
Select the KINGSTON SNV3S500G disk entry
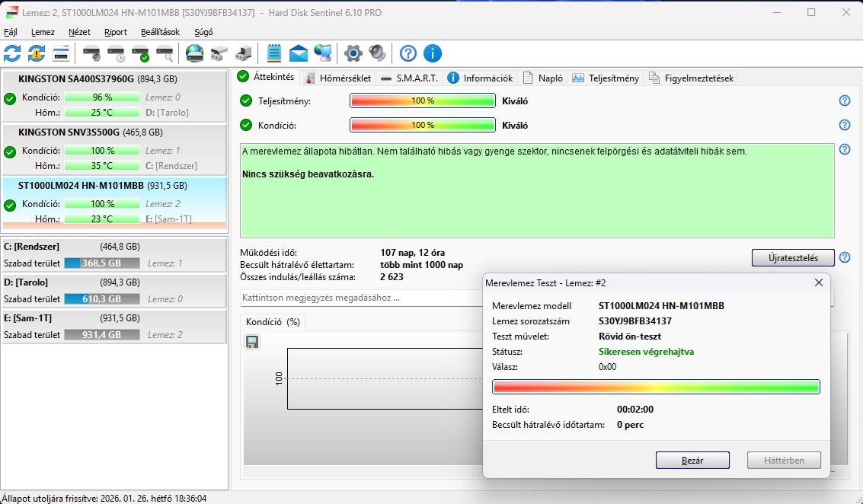(114, 149)
